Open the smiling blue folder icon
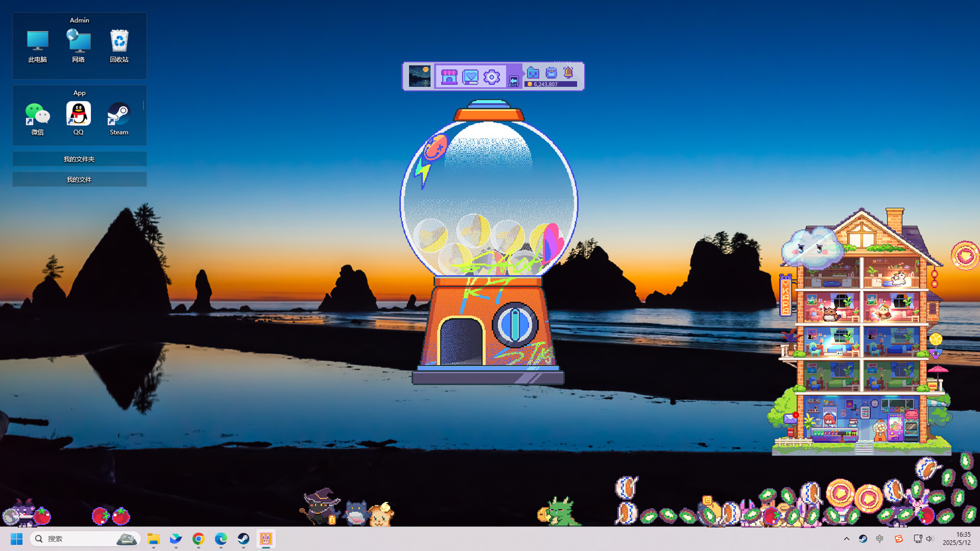Viewport: 980px width, 551px height. click(533, 72)
